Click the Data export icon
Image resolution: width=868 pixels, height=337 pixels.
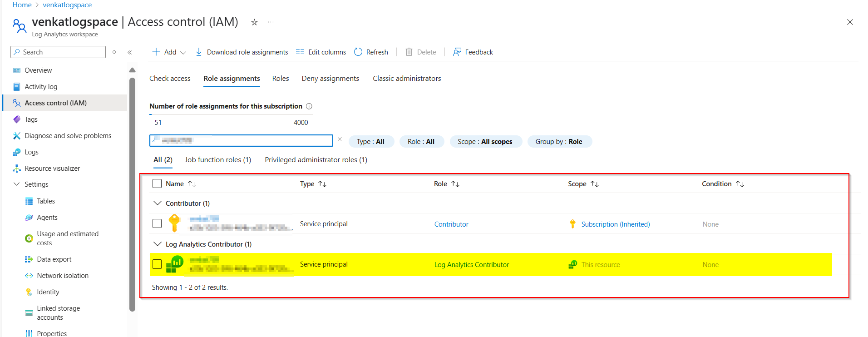click(29, 259)
